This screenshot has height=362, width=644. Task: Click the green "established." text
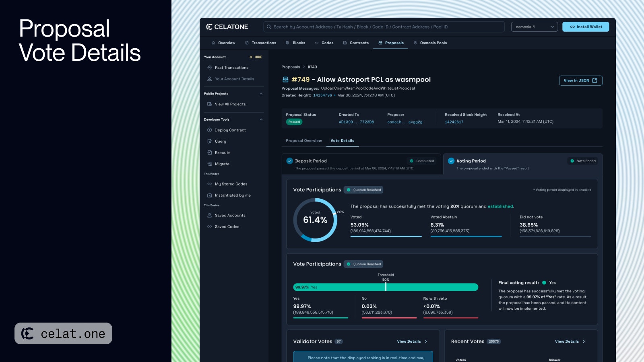pos(501,206)
